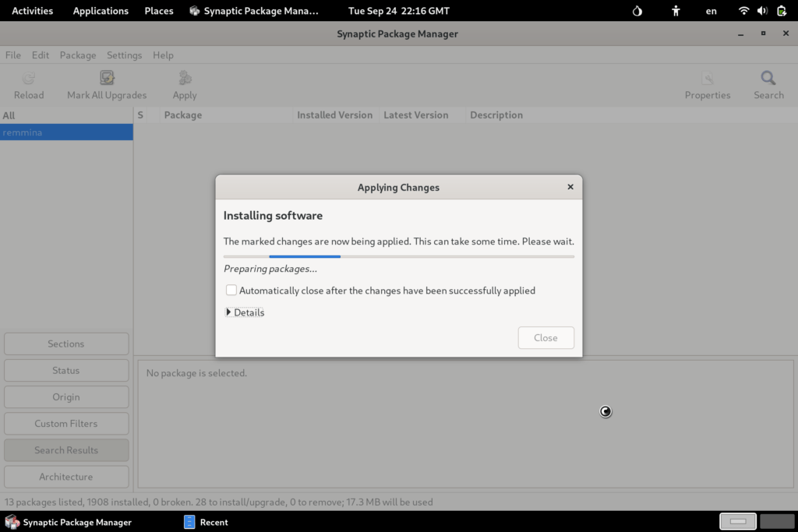Select the remmina search result filter
This screenshot has width=798, height=532.
66,132
